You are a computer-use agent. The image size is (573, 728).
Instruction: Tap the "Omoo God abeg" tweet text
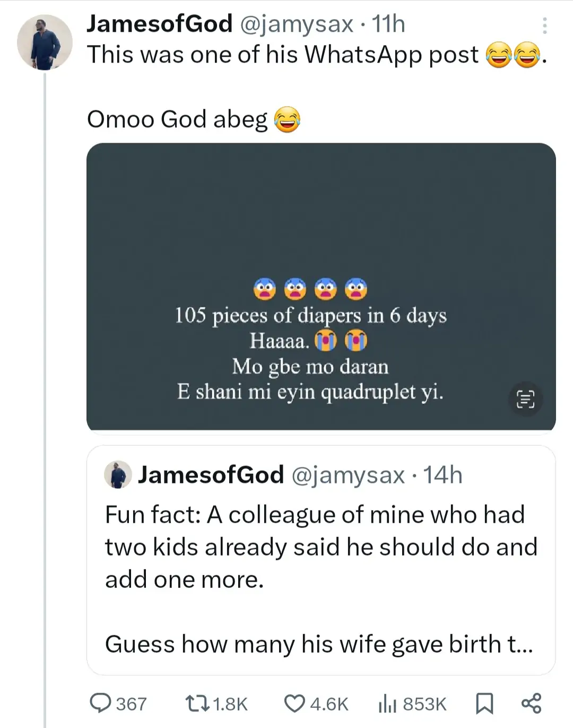[178, 119]
